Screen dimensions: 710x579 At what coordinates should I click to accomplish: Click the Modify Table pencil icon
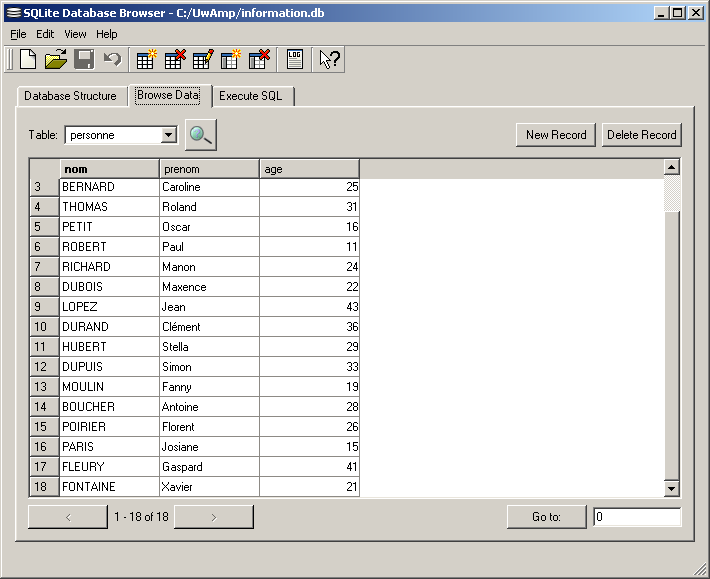click(202, 60)
